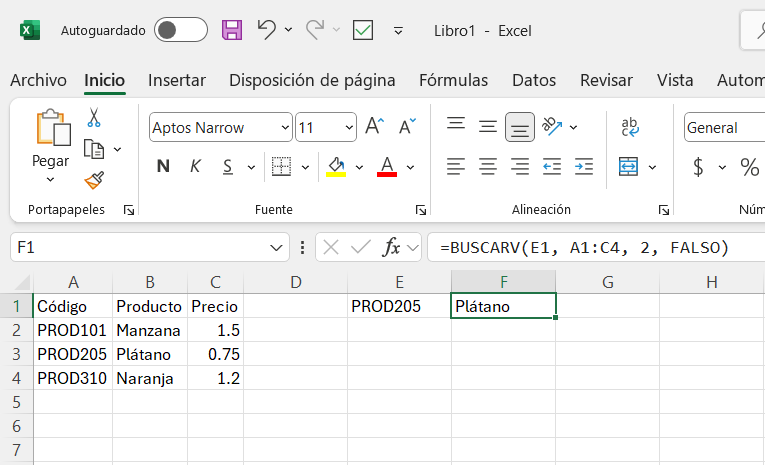Click the Increase font size icon
The height and width of the screenshot is (465, 765).
(374, 126)
